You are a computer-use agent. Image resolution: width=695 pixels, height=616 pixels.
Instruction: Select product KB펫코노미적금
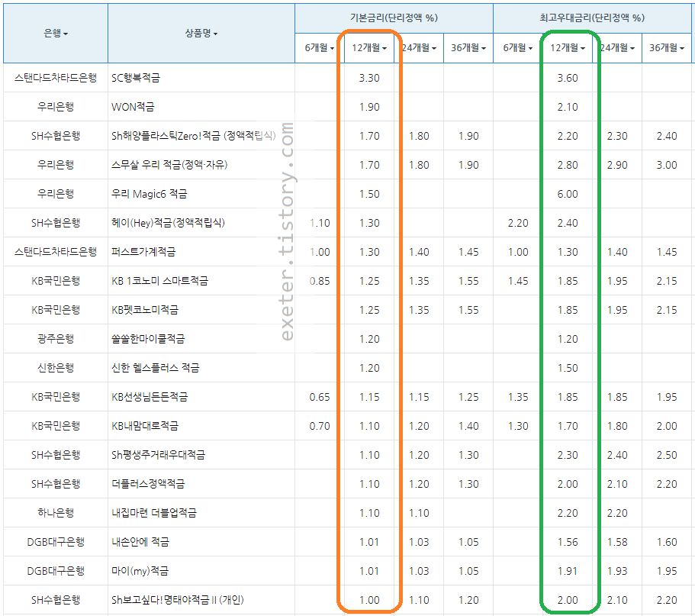145,310
